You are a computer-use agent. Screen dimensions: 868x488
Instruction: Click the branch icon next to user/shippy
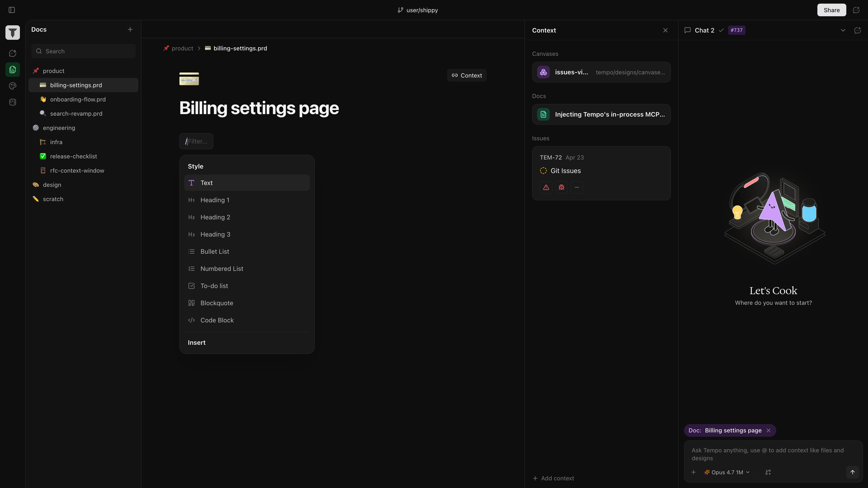coord(400,10)
